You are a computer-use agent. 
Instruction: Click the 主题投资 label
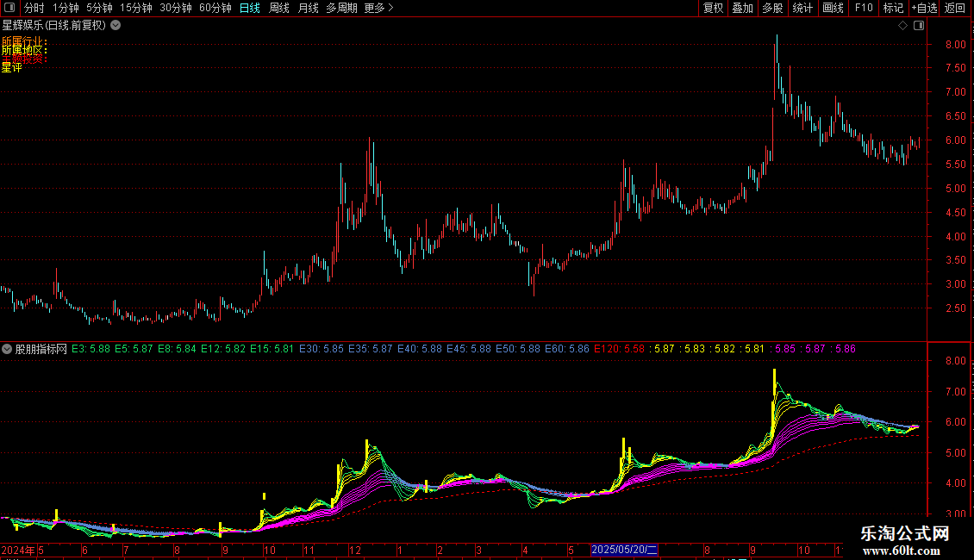point(24,59)
